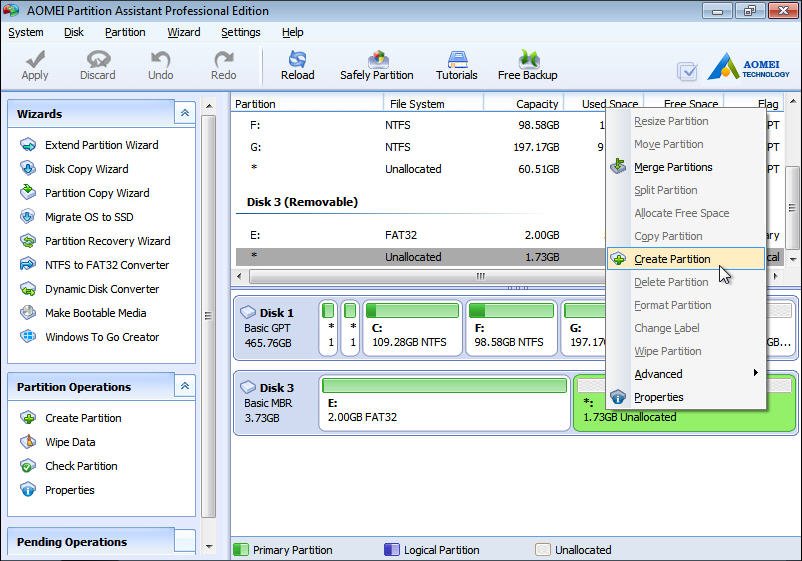Open the Settings menu

pyautogui.click(x=240, y=32)
